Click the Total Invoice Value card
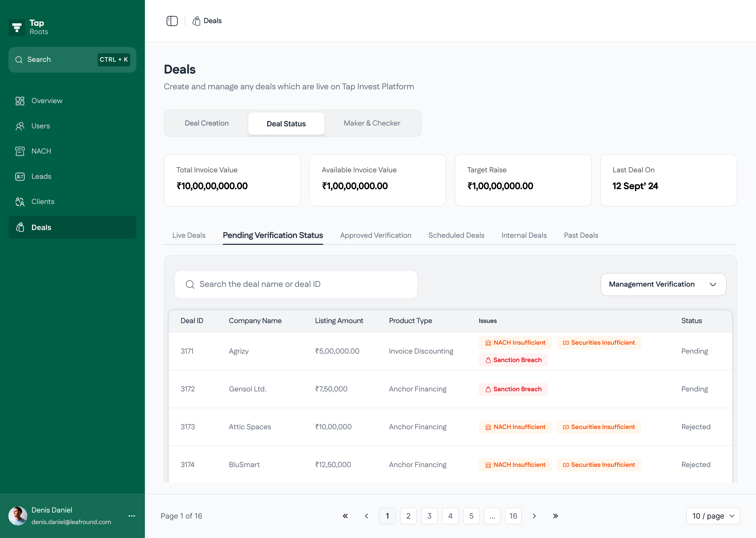The height and width of the screenshot is (538, 756). (232, 180)
